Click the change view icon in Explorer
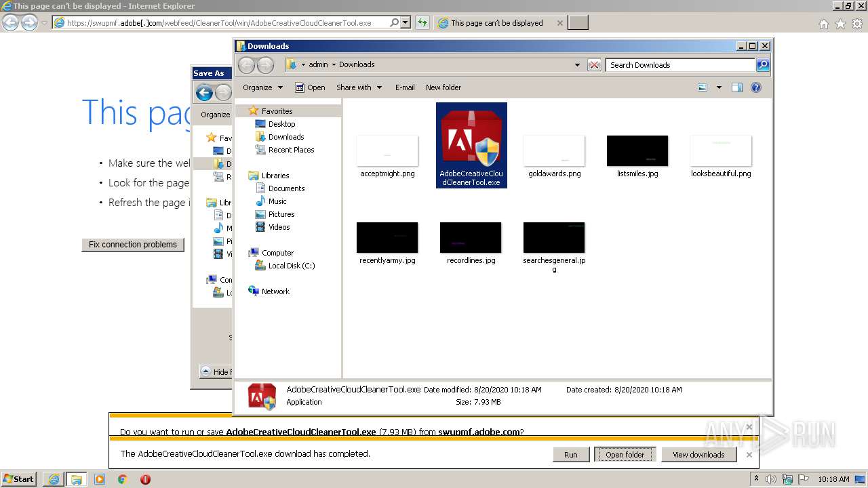 coord(703,87)
